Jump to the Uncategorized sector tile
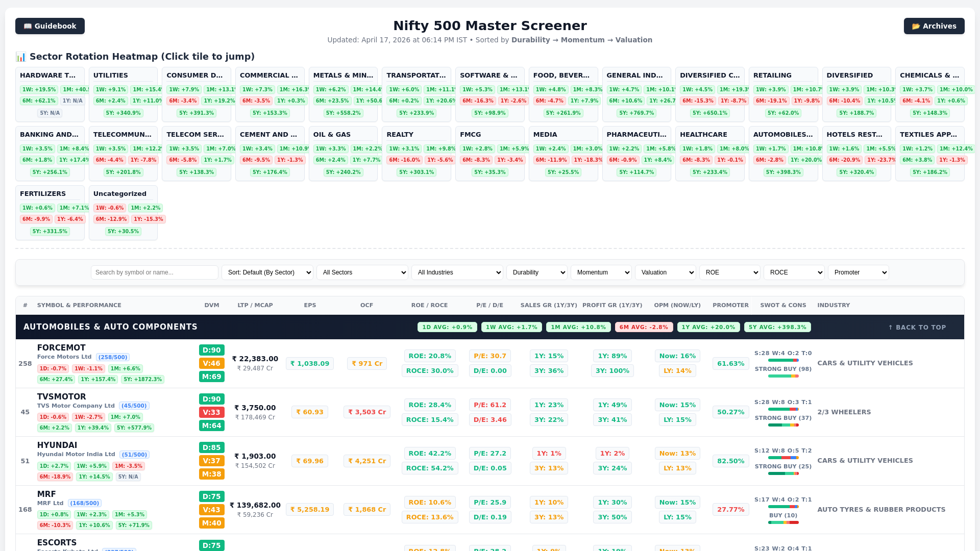 (x=123, y=213)
